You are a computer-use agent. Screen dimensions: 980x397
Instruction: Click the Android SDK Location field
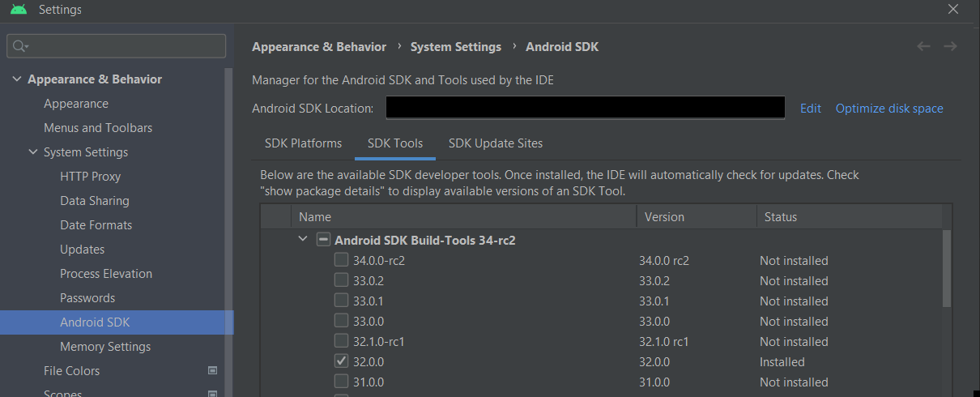(586, 108)
